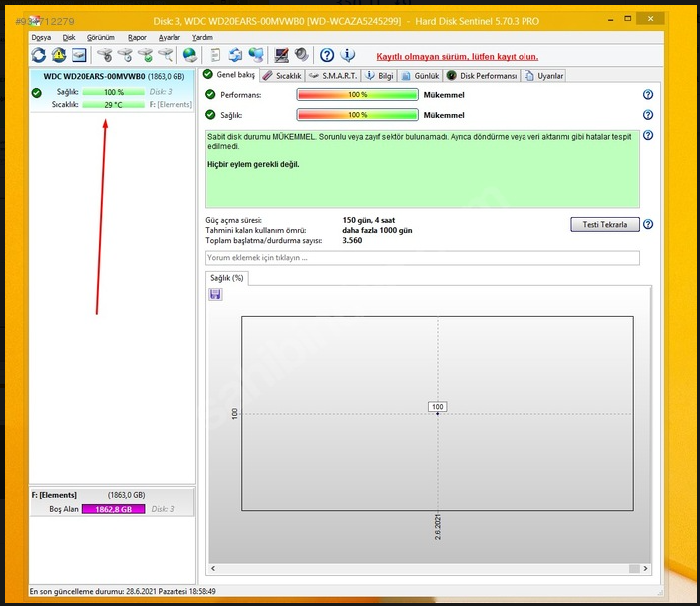This screenshot has width=700, height=606.
Task: Click the graph scrollbar left arrow
Action: click(213, 568)
